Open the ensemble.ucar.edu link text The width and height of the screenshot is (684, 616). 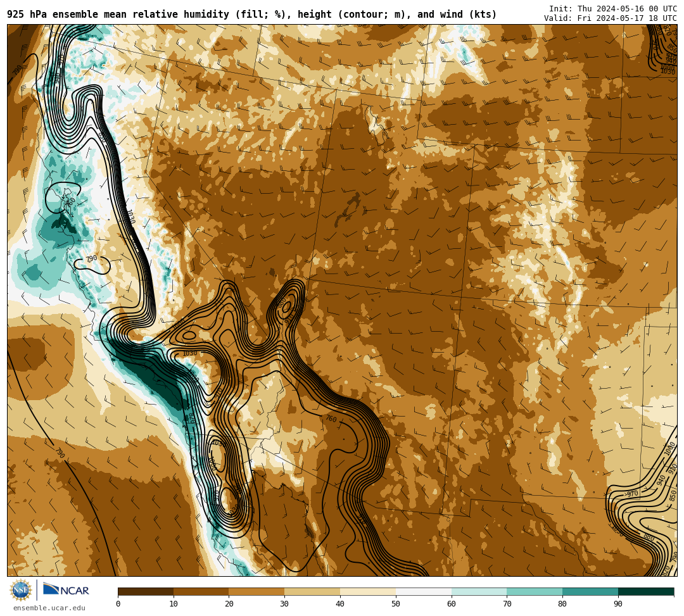point(49,608)
